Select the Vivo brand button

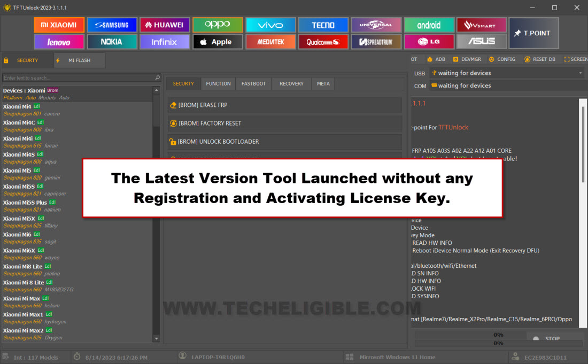click(x=270, y=25)
